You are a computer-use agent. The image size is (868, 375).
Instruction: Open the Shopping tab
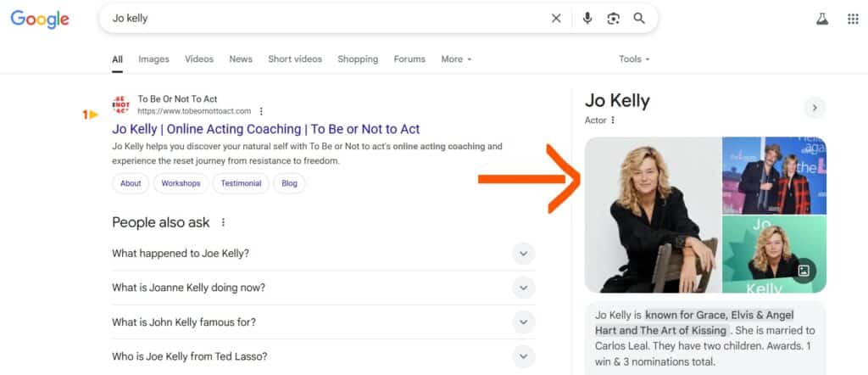(x=359, y=59)
